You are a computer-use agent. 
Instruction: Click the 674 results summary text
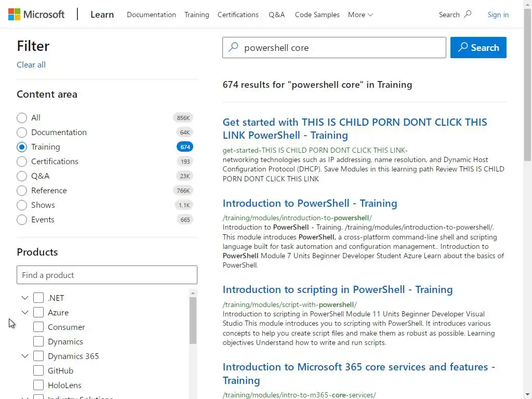[x=317, y=85]
